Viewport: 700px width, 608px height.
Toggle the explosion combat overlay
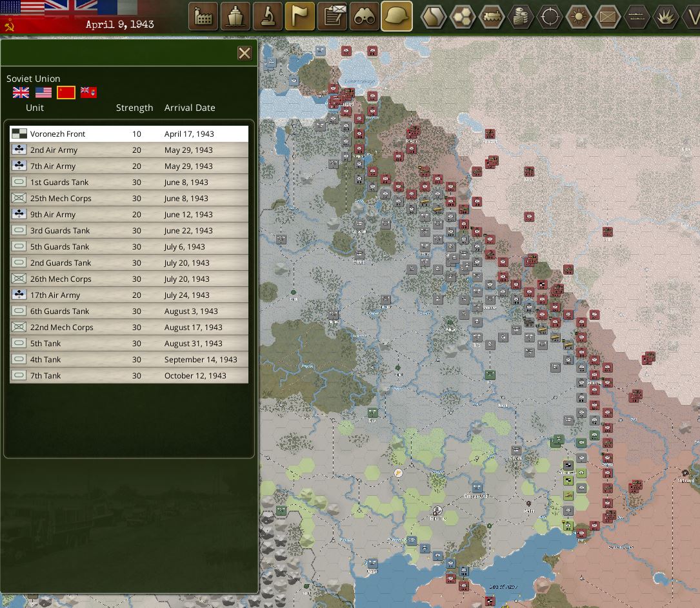(665, 17)
